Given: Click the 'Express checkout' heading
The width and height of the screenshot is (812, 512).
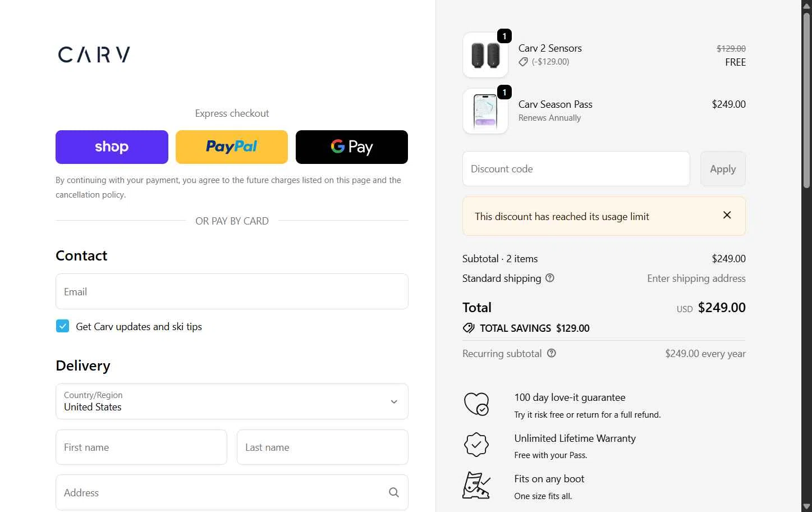Looking at the screenshot, I should pyautogui.click(x=232, y=113).
